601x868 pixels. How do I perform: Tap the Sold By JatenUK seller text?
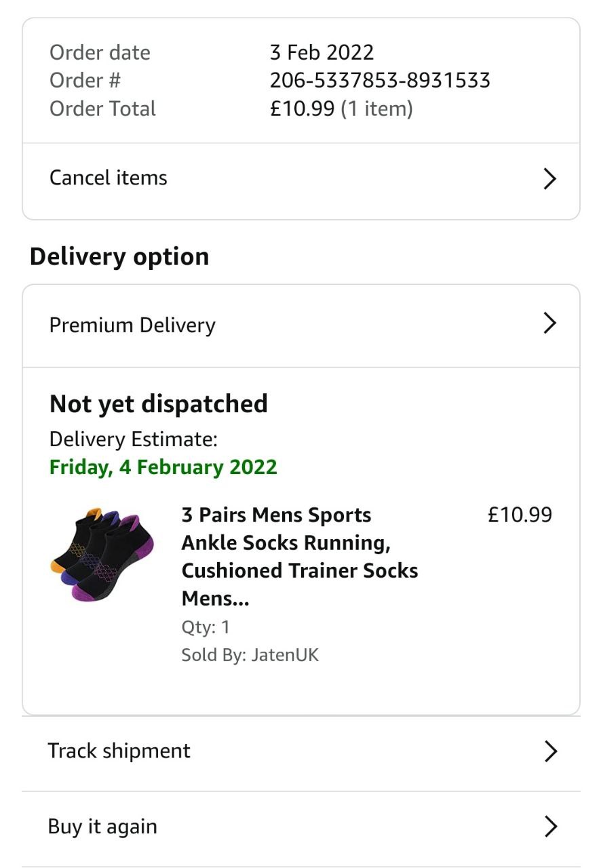pyautogui.click(x=250, y=655)
